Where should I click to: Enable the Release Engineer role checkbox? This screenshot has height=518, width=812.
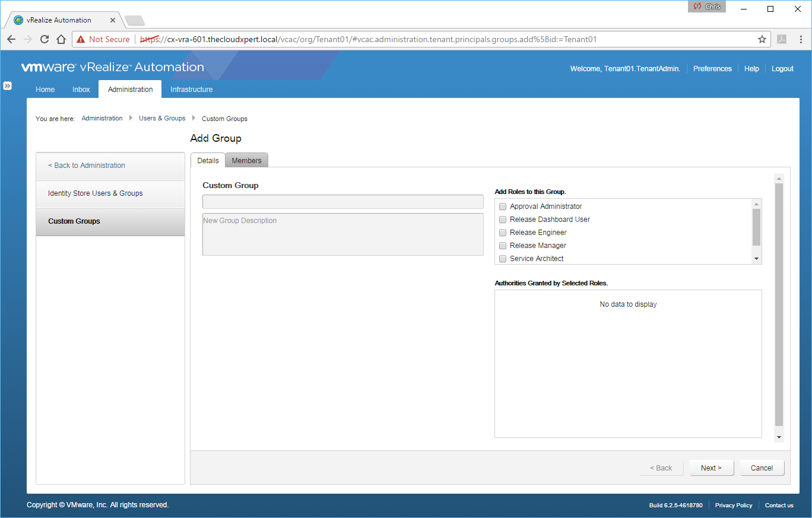[503, 233]
